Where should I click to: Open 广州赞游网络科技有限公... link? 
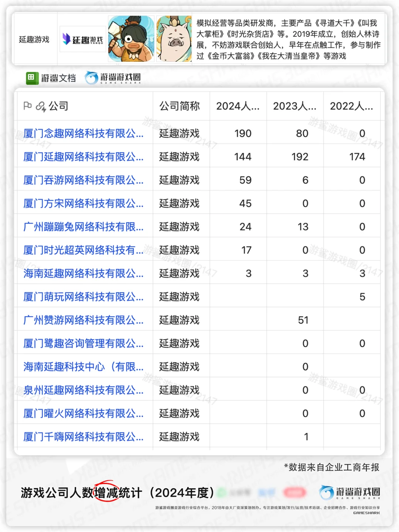coord(83,320)
